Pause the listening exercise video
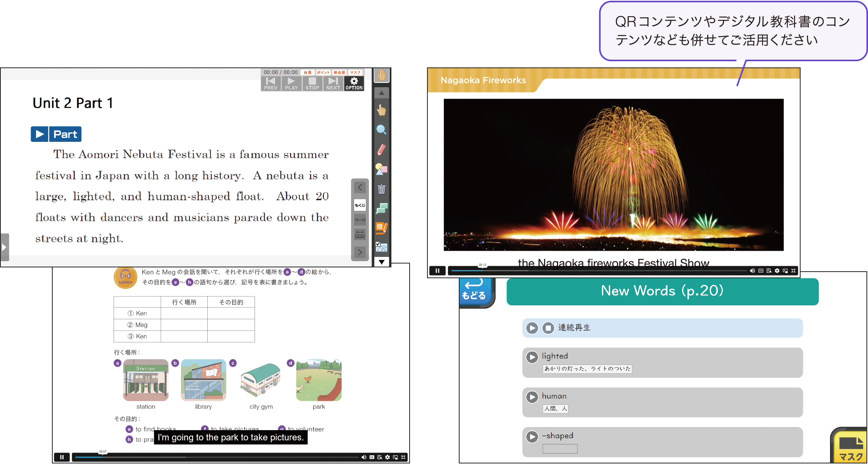 coord(62,457)
